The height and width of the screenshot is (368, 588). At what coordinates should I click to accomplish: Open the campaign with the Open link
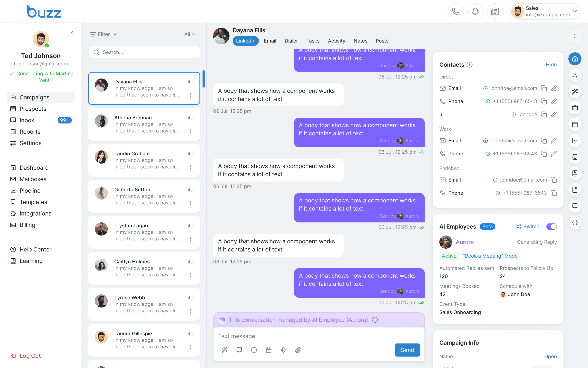click(550, 357)
